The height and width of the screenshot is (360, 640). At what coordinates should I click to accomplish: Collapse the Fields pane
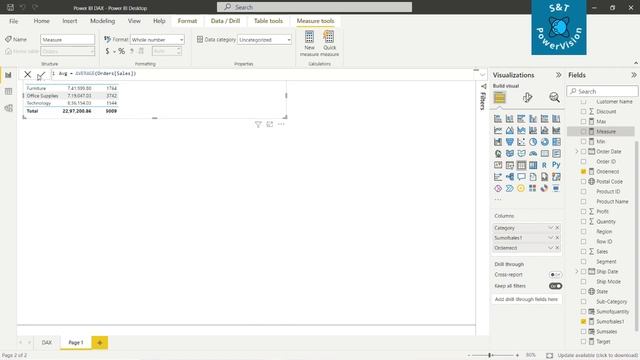pyautogui.click(x=633, y=75)
